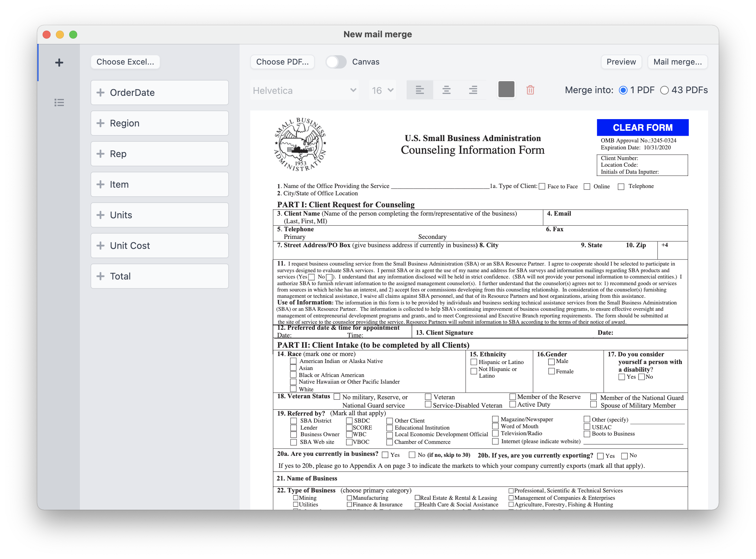Toggle the Canvas switch
The height and width of the screenshot is (559, 756).
coord(336,62)
